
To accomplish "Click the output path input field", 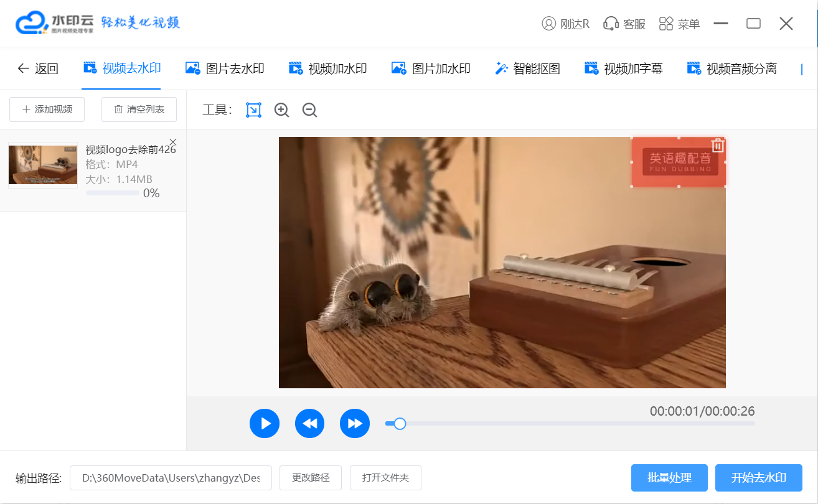I will coord(171,478).
